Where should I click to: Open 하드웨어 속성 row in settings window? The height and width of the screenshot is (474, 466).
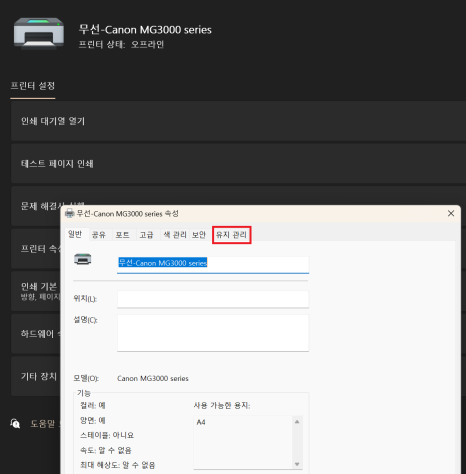36,334
